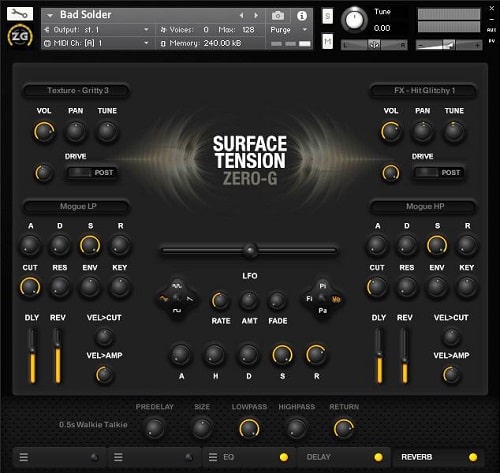Screen dimensions: 500x473
Task: Switch to the DELAY effect tab
Action: [x=319, y=457]
